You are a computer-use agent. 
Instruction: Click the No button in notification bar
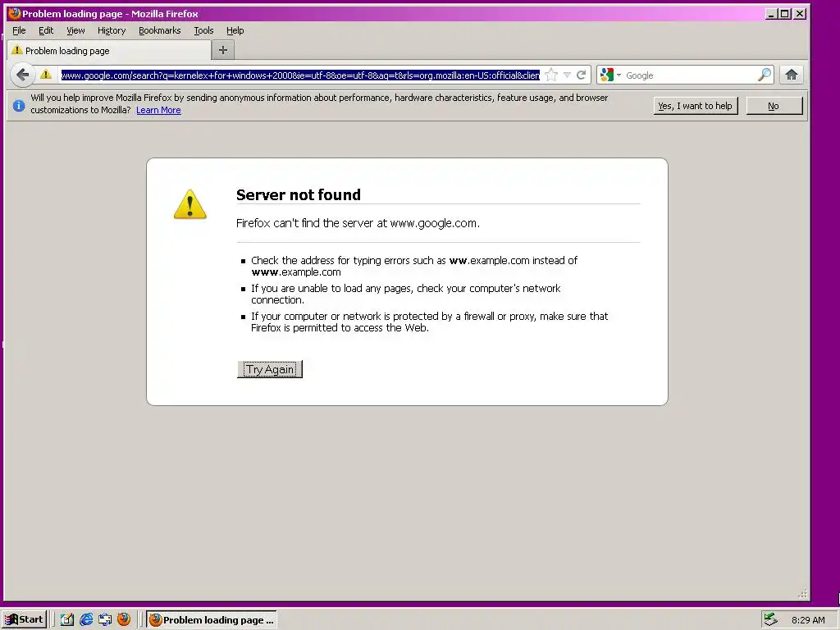click(774, 106)
